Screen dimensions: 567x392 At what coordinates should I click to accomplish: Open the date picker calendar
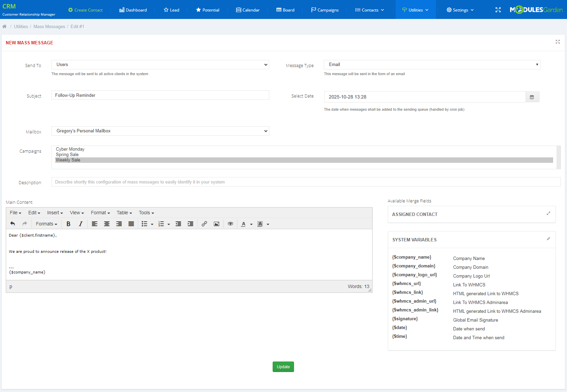[532, 97]
